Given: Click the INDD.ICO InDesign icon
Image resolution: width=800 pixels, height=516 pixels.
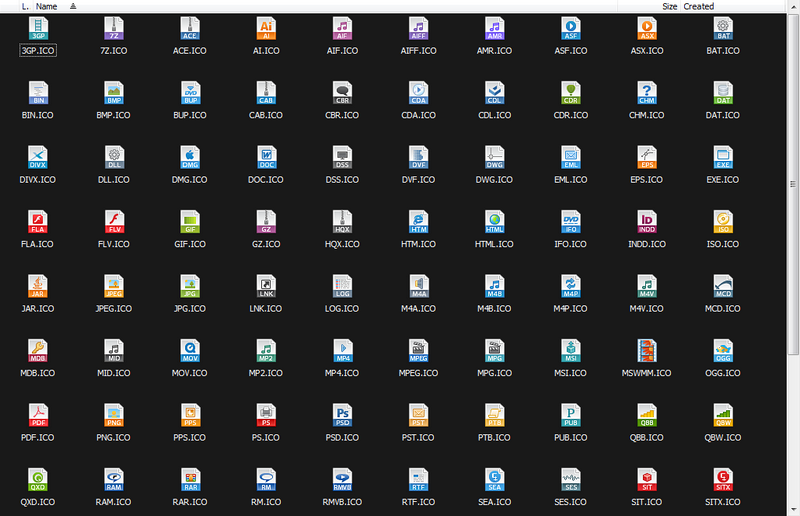Looking at the screenshot, I should point(646,222).
